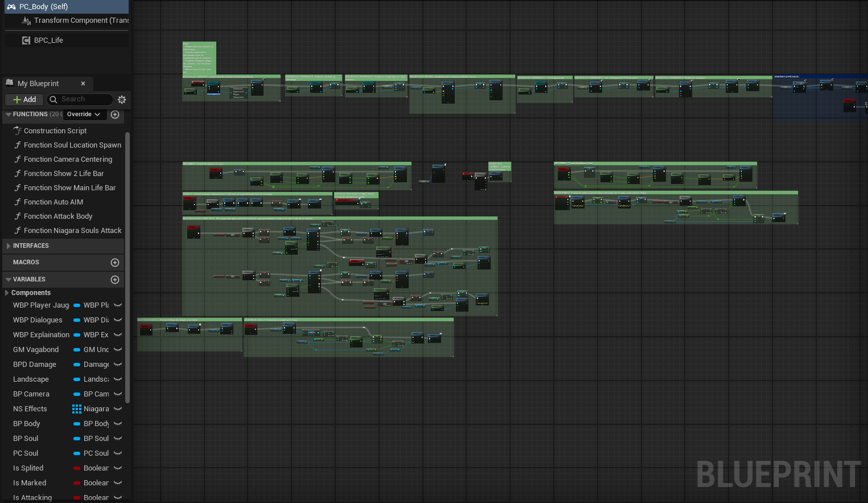
Task: Click Construction Script function icon
Action: [x=18, y=131]
